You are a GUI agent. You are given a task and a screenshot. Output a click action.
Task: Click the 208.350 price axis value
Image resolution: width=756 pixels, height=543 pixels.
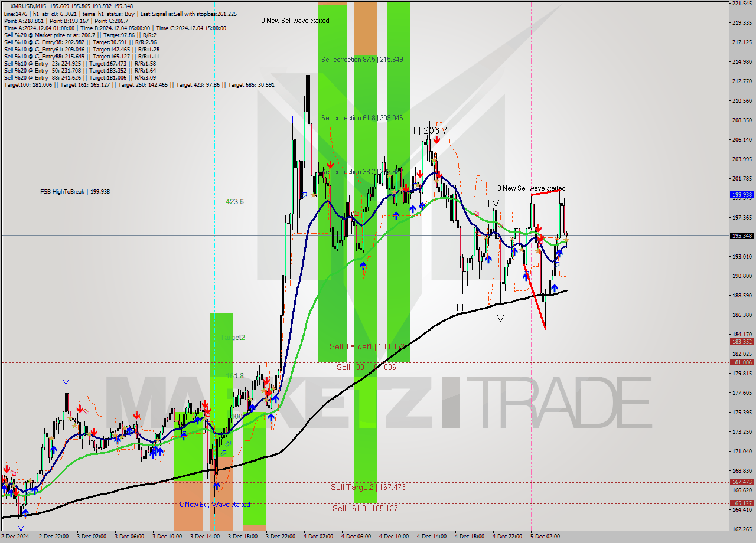coord(741,120)
